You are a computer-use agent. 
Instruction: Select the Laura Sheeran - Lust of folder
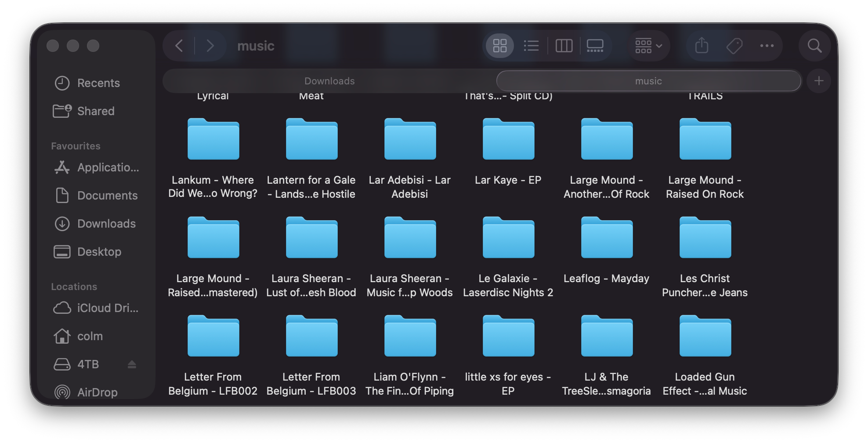coord(312,237)
